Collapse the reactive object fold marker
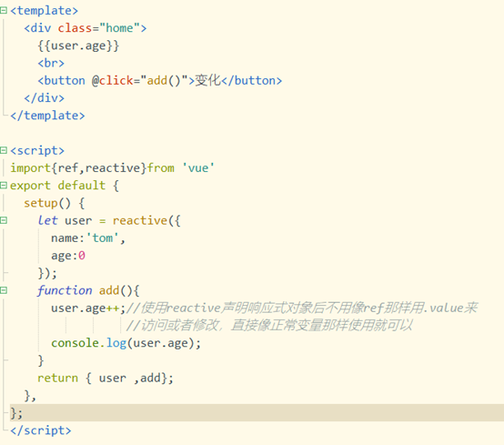Screen dimensions: 504x445 tap(4, 220)
